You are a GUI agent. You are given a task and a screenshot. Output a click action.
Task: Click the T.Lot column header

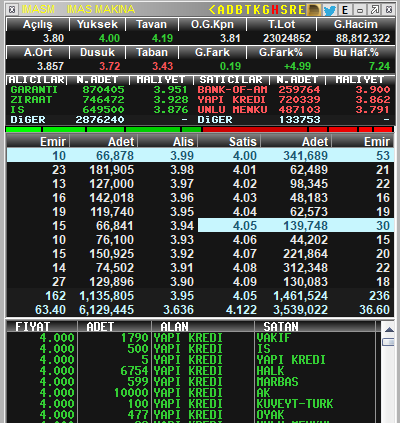282,25
